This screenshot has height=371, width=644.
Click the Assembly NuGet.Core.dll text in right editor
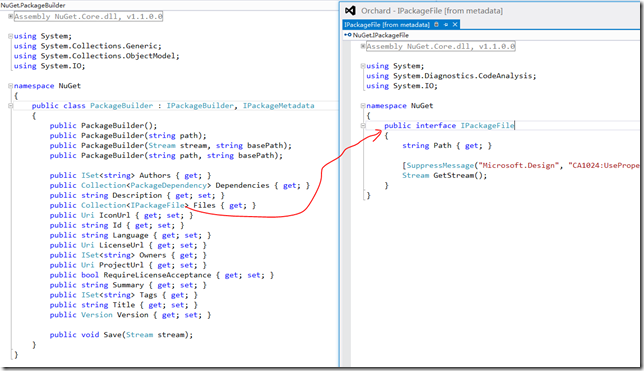tap(440, 46)
